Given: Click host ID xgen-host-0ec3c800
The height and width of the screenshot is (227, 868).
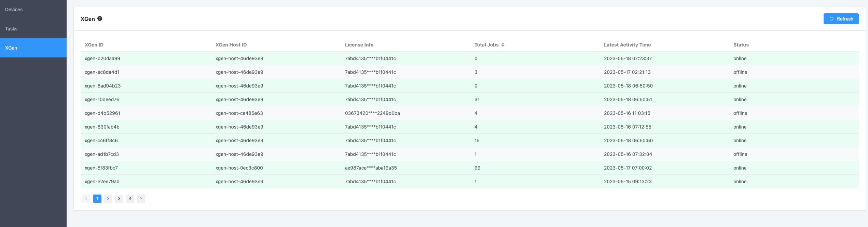Looking at the screenshot, I should (x=239, y=168).
